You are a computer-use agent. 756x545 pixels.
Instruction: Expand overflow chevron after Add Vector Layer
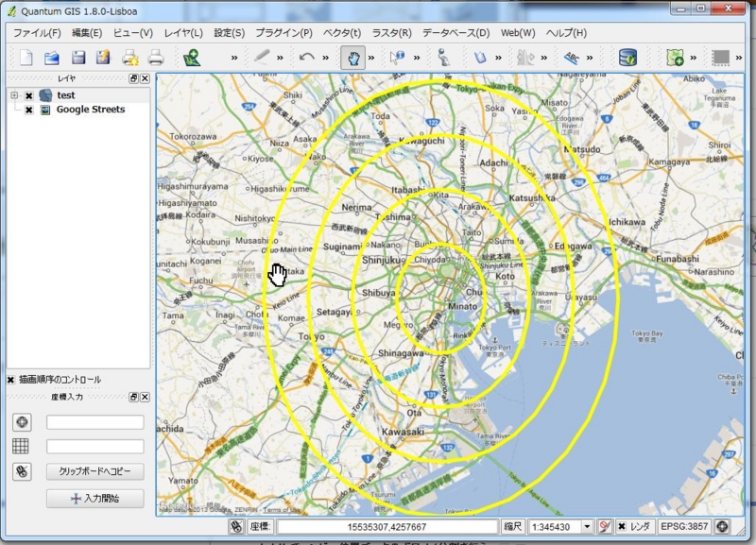click(x=234, y=58)
